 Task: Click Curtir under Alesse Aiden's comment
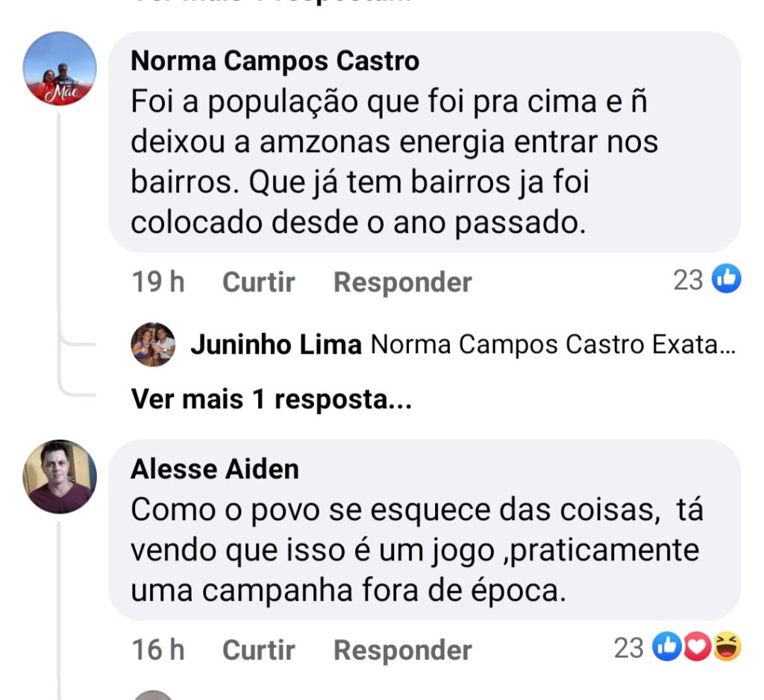click(259, 650)
